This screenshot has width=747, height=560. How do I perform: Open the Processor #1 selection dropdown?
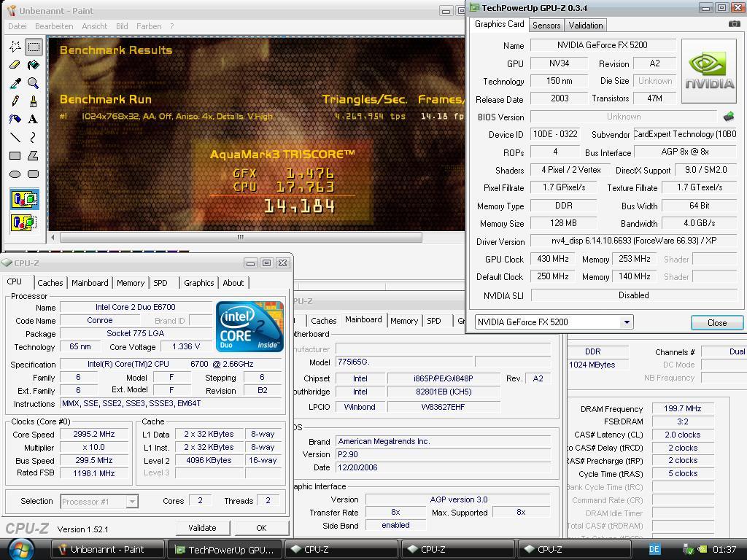click(x=133, y=502)
